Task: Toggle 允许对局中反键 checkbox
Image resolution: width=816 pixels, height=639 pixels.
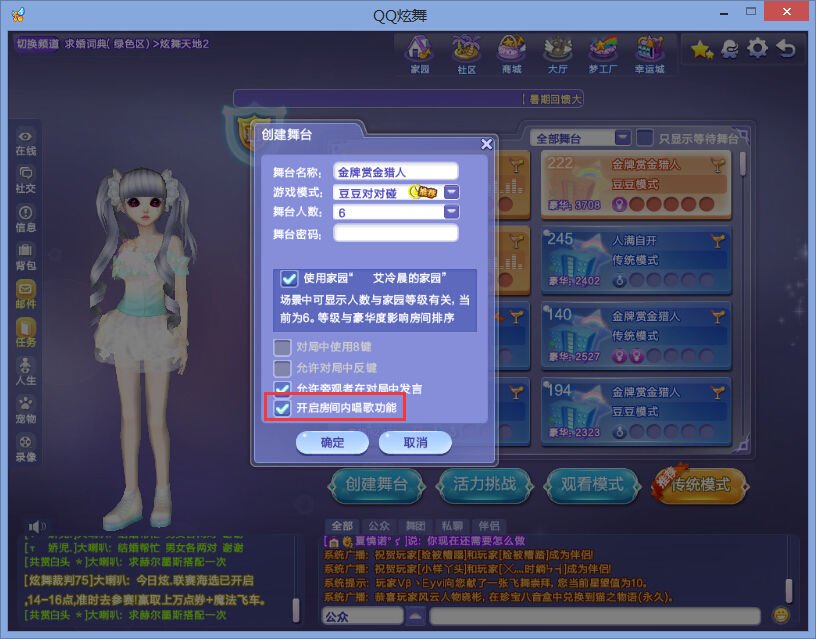Action: (282, 368)
